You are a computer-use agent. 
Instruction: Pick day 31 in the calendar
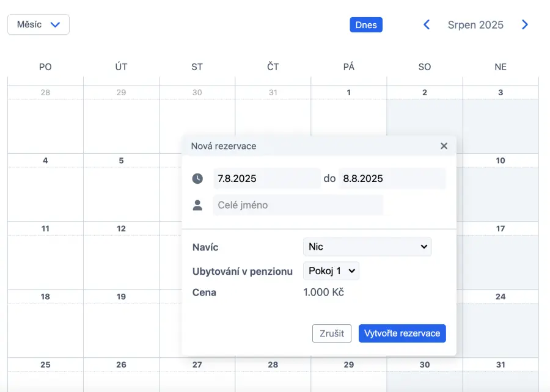point(501,376)
